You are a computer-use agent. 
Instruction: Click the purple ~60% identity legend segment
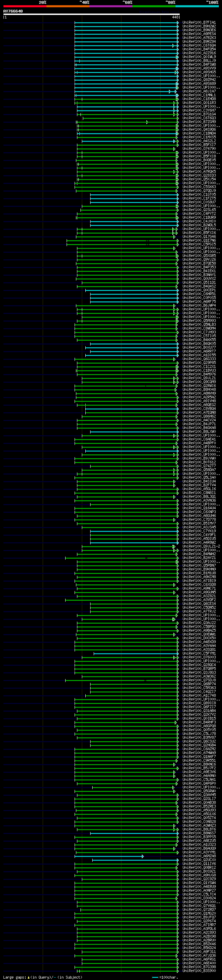tap(111, 6)
